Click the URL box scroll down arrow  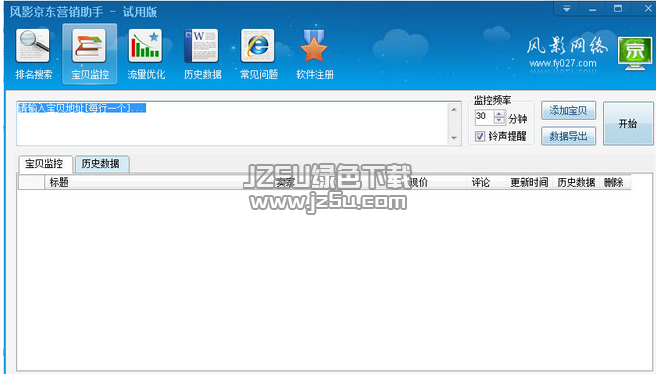click(x=454, y=138)
